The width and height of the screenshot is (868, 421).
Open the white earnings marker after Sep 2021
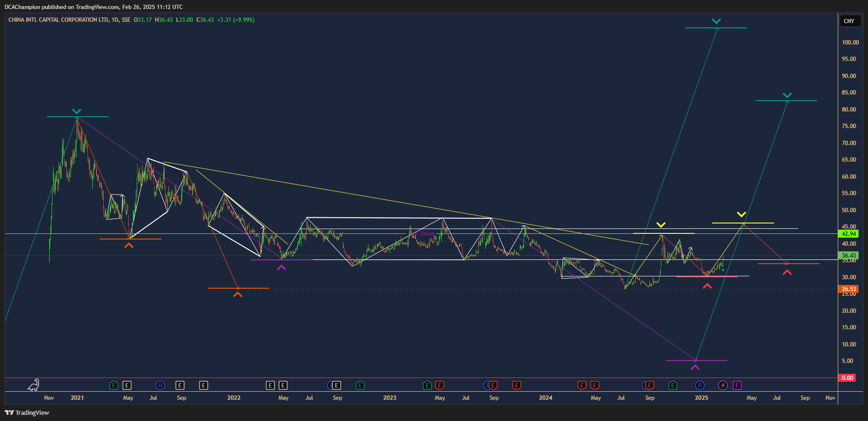[203, 386]
